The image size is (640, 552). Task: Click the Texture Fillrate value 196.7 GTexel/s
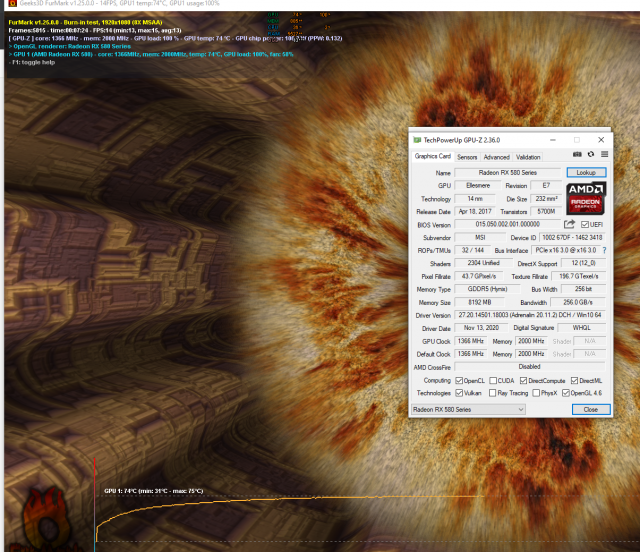(x=578, y=276)
